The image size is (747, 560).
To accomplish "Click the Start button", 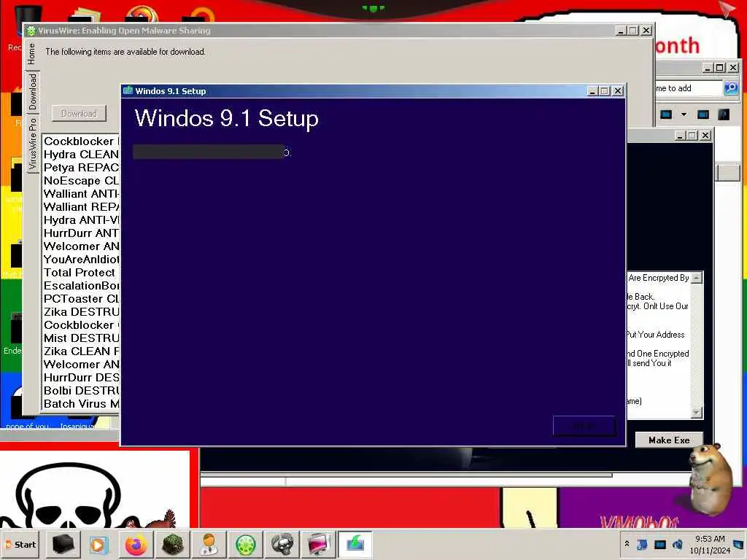I will click(20, 544).
